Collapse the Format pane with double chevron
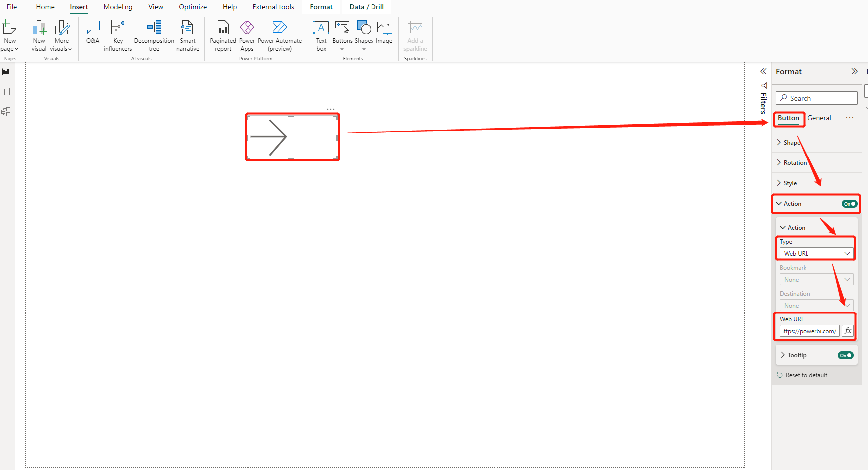 854,71
